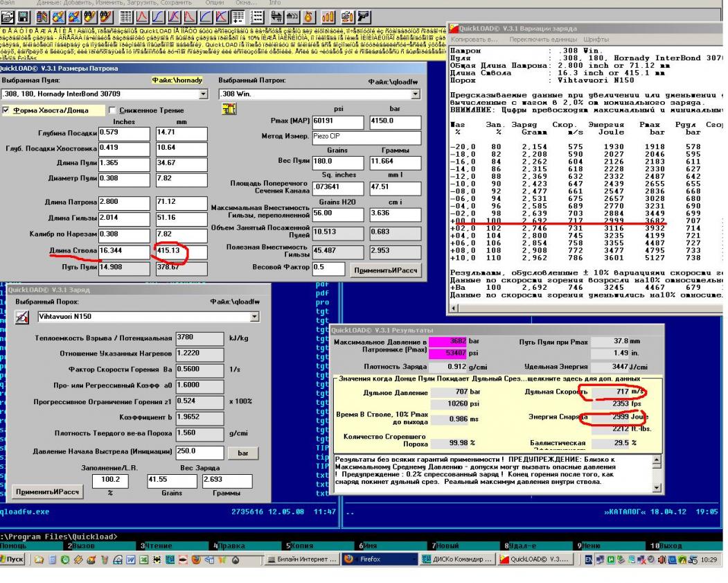Image resolution: width=728 pixels, height=583 pixels.
Task: Toggle the Форма Хвоста/Донца checkbox
Action: point(6,110)
